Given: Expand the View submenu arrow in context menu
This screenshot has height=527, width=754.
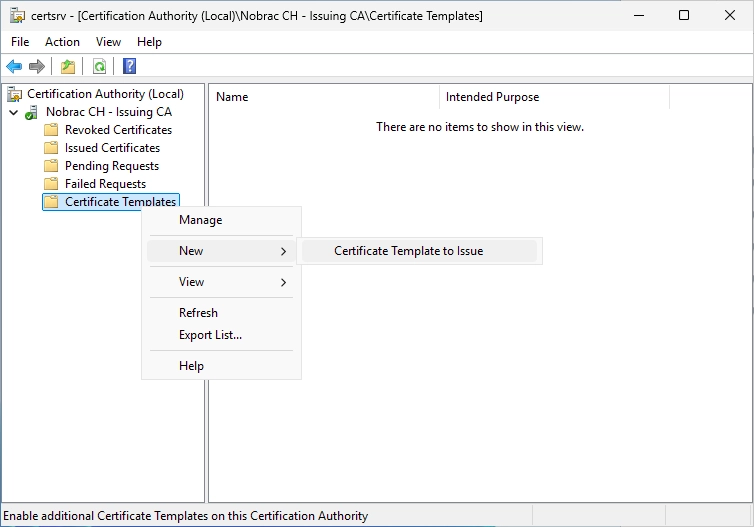Looking at the screenshot, I should coord(283,282).
